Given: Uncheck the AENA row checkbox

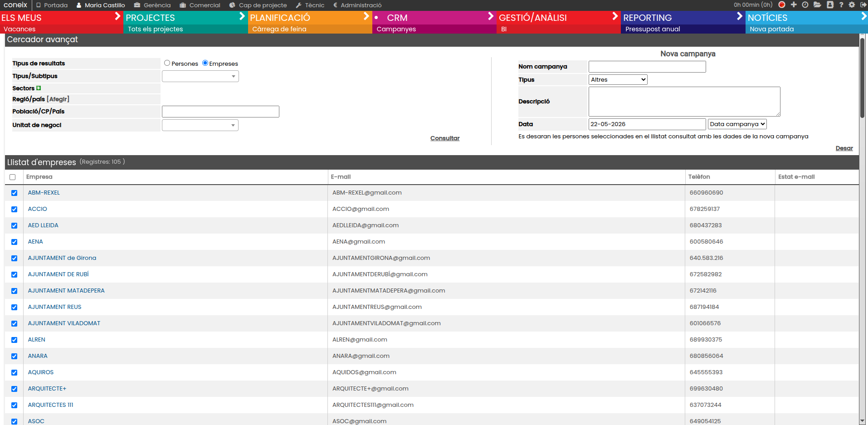Looking at the screenshot, I should (x=14, y=242).
